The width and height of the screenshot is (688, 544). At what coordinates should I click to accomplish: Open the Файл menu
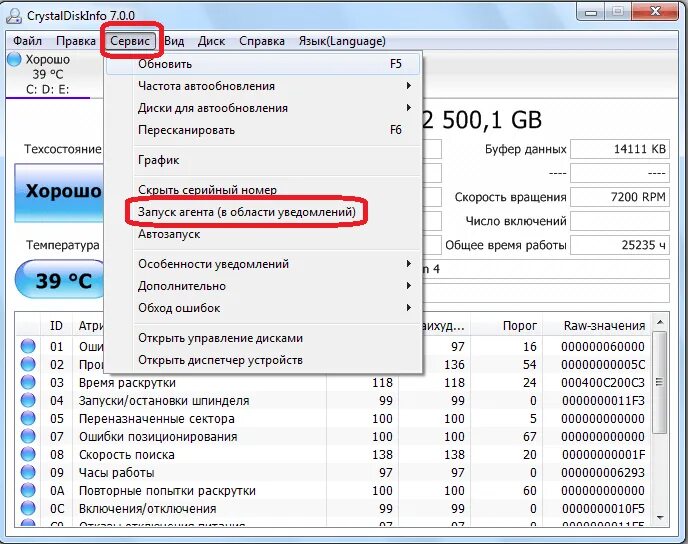point(28,41)
